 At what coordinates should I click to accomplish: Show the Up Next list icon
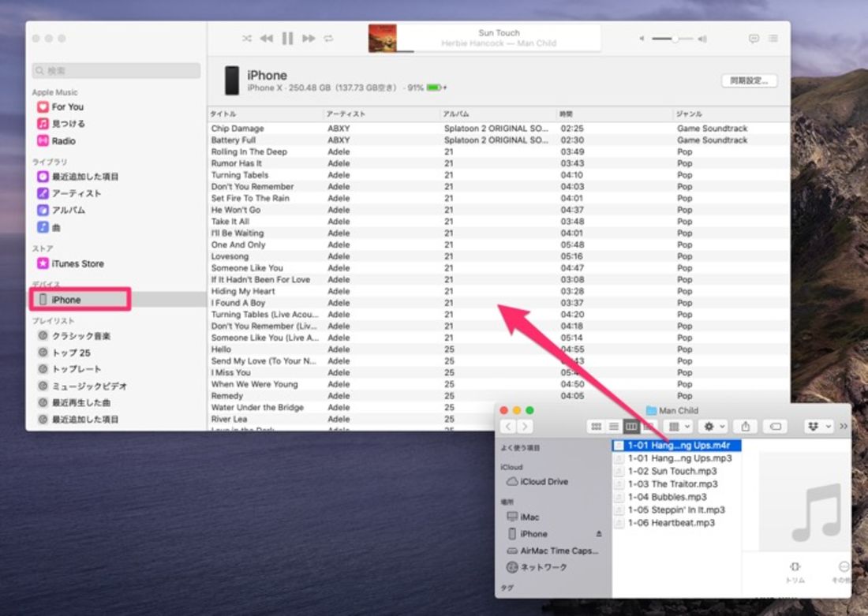(x=773, y=38)
